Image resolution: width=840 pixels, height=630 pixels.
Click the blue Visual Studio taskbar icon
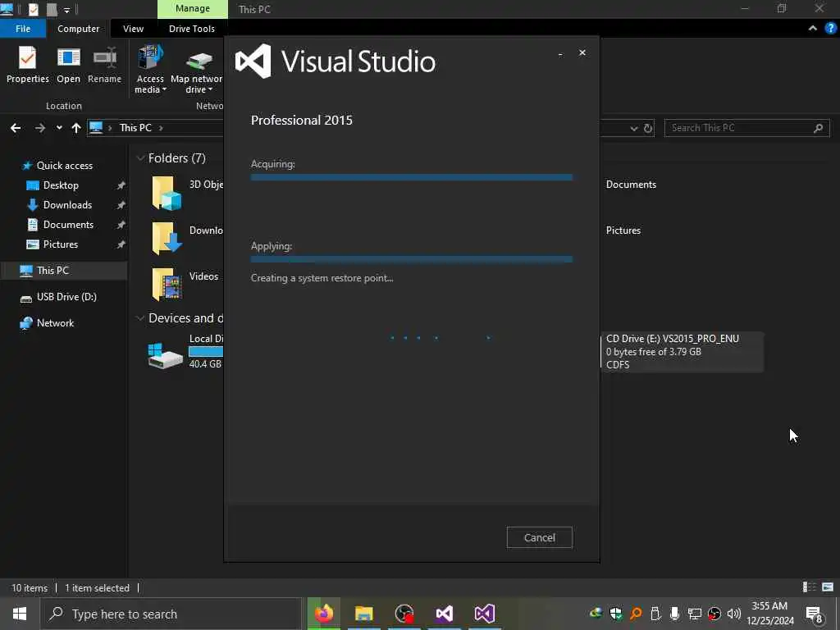point(444,614)
